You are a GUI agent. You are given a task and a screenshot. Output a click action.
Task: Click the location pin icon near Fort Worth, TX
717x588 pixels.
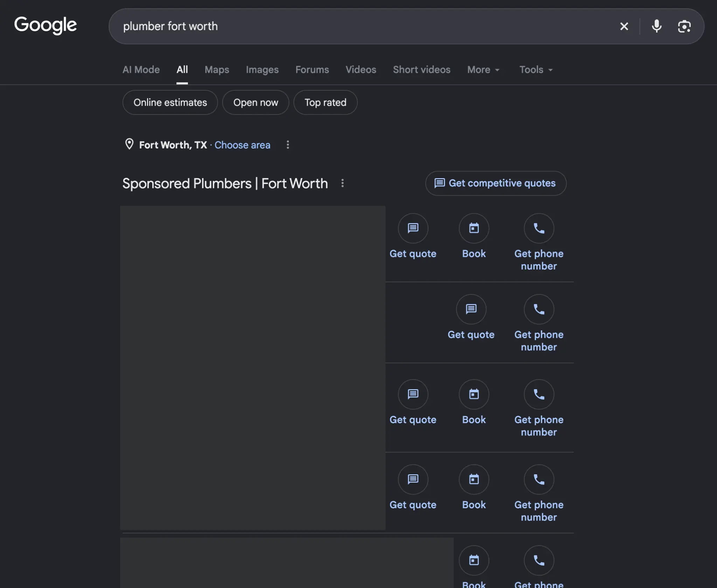tap(129, 144)
